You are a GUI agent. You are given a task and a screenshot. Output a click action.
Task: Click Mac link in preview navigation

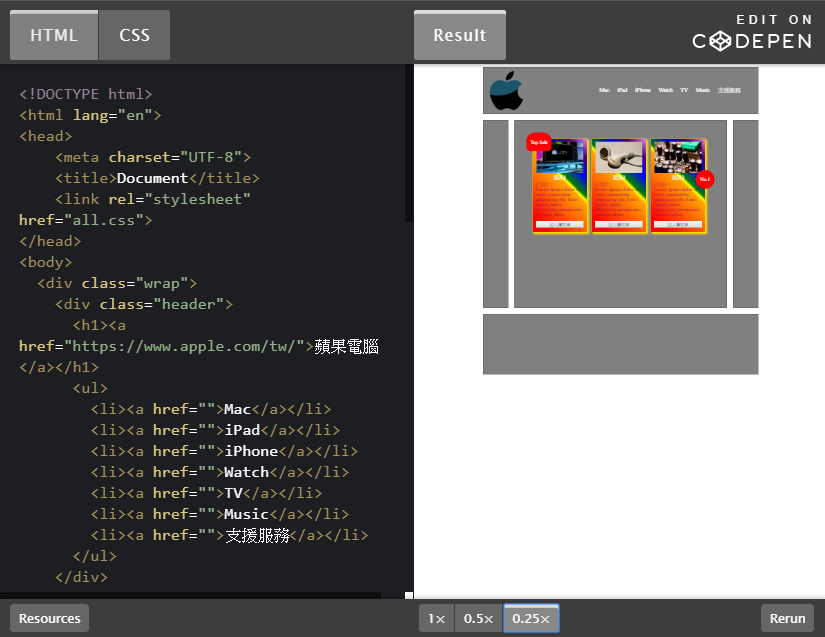click(604, 90)
